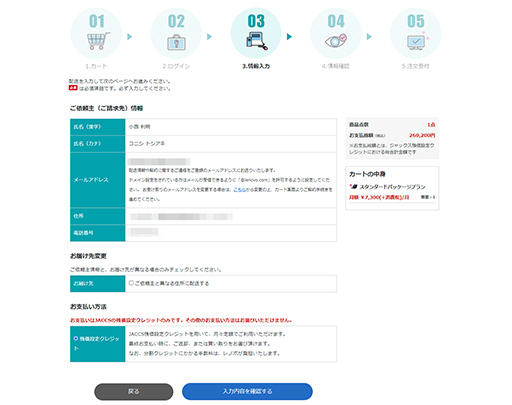Click the arrow between steps 01 and 02

(x=130, y=36)
